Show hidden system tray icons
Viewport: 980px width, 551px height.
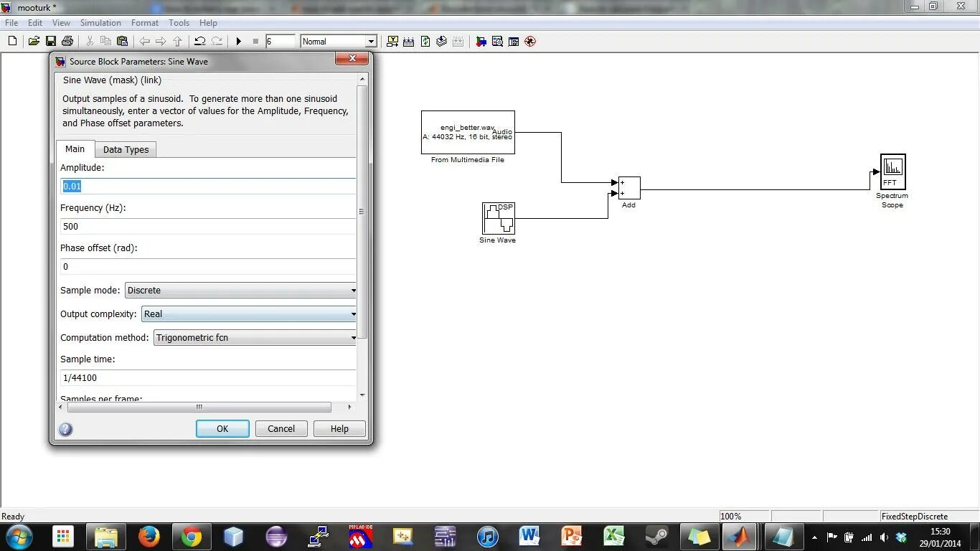pyautogui.click(x=814, y=537)
